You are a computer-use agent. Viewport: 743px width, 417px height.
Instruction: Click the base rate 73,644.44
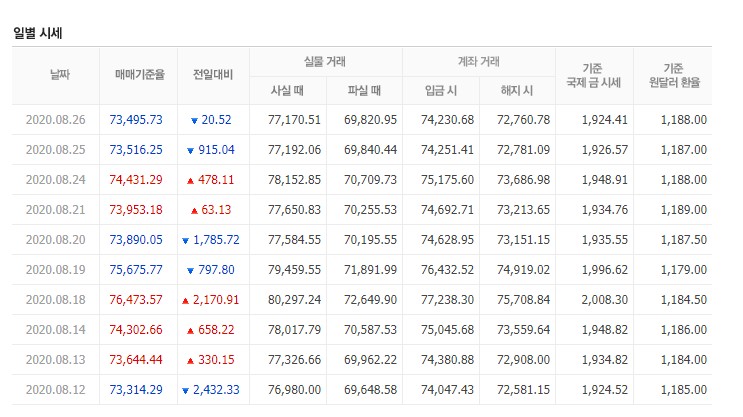click(136, 360)
